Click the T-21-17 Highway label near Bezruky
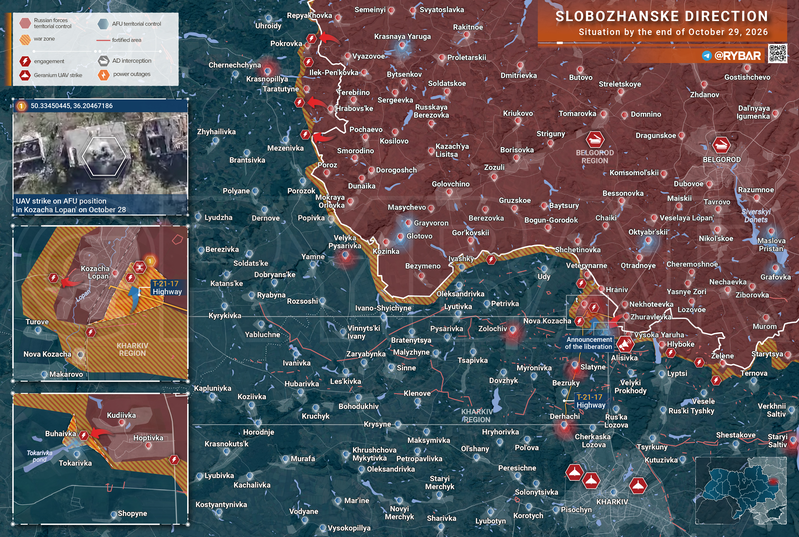 coord(590,401)
